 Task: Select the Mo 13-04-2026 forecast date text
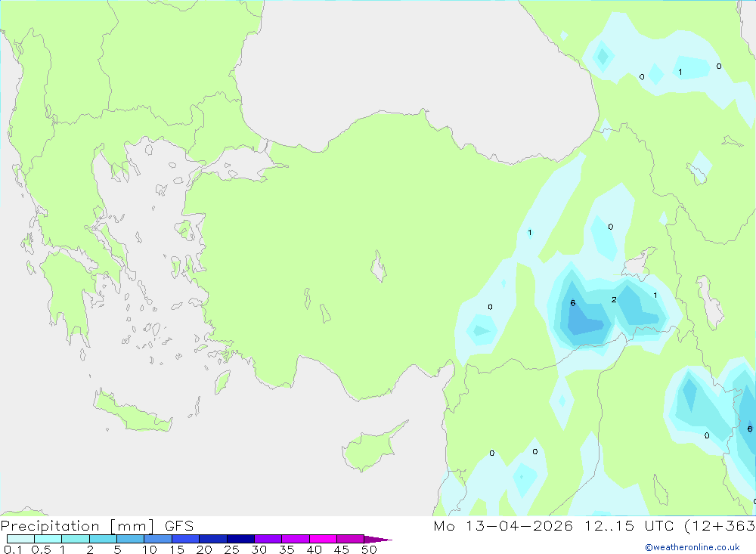(503, 525)
